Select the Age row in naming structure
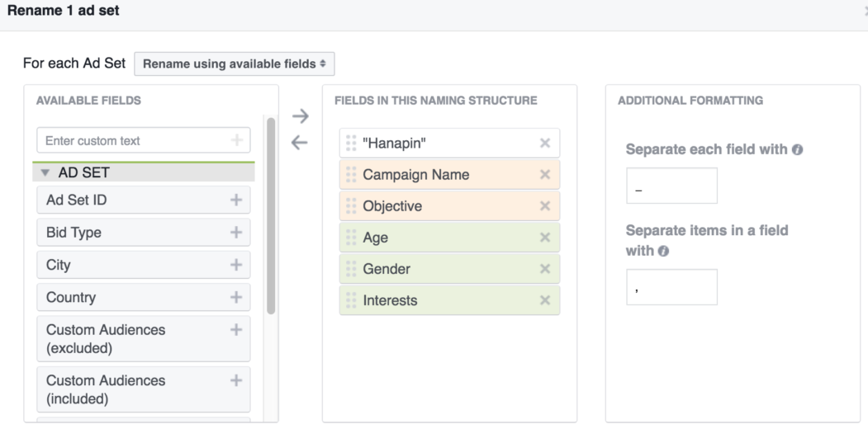 [x=449, y=238]
